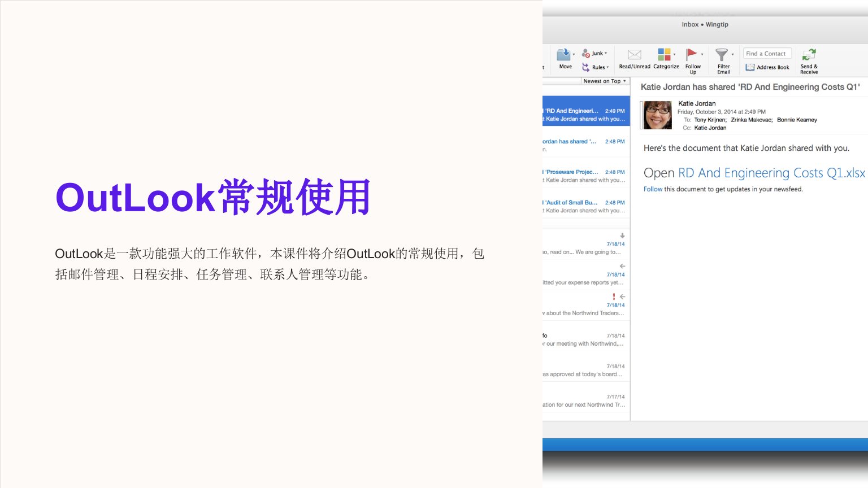868x488 pixels.
Task: Select the 'Proseware Projec...' email
Action: (586, 172)
